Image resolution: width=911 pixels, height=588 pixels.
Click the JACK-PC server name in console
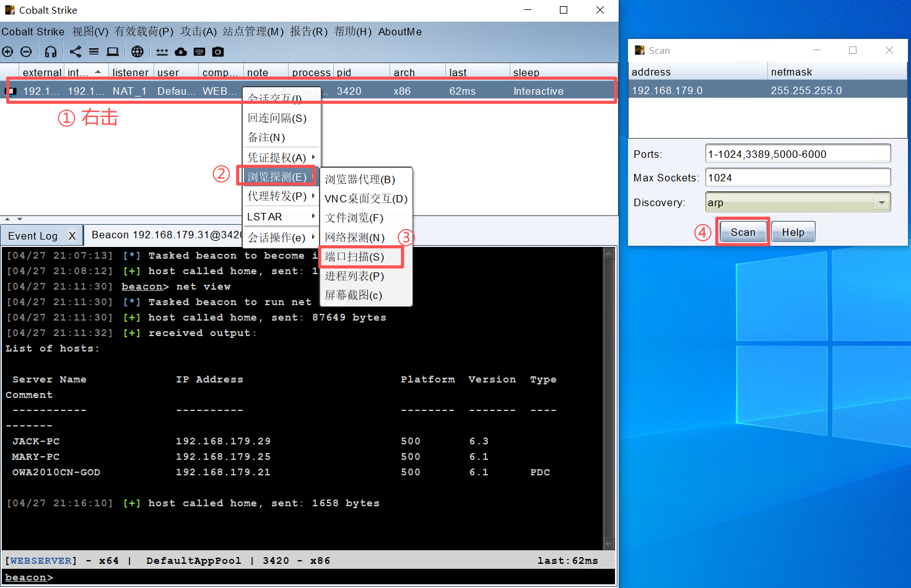click(x=36, y=441)
